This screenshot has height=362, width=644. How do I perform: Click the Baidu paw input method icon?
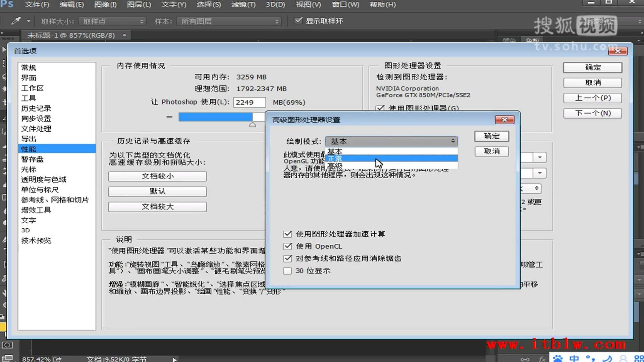click(558, 358)
